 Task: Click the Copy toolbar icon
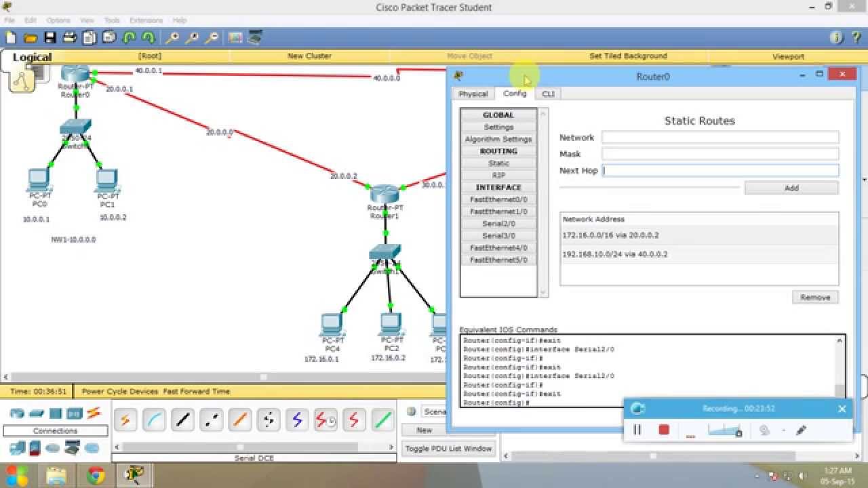(90, 37)
